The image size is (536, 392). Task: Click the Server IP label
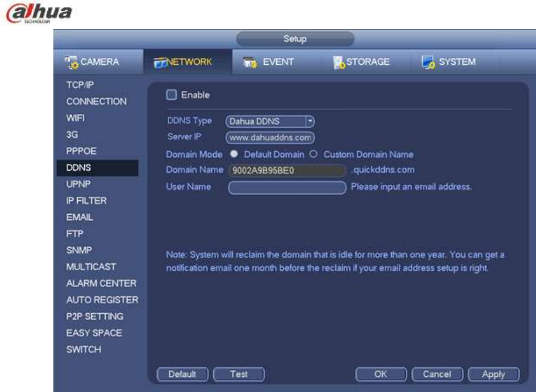point(185,136)
